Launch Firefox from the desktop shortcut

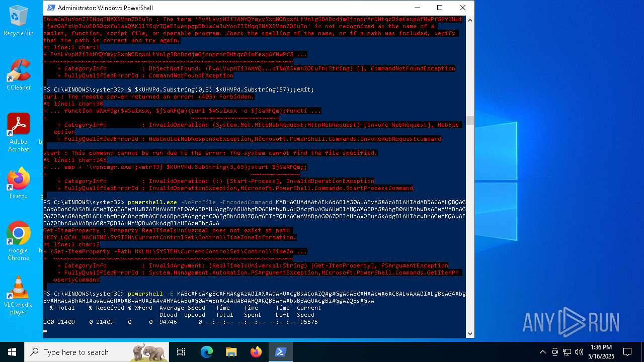(x=19, y=183)
